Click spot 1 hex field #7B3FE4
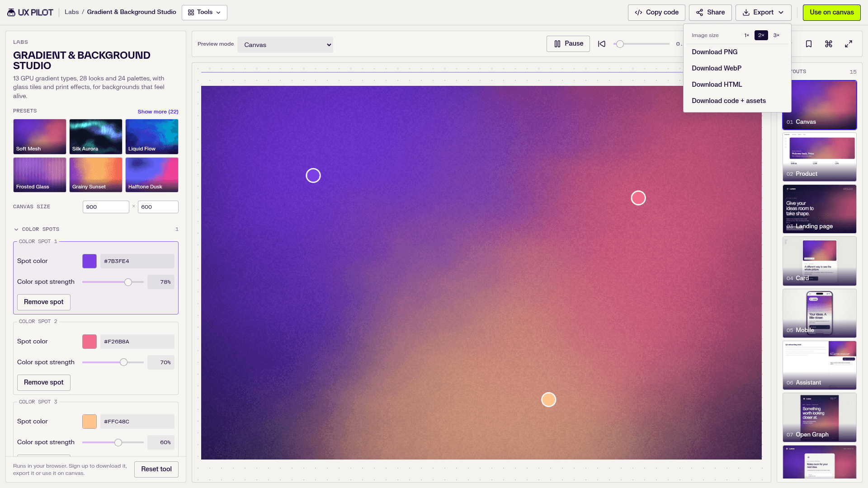 click(x=137, y=261)
